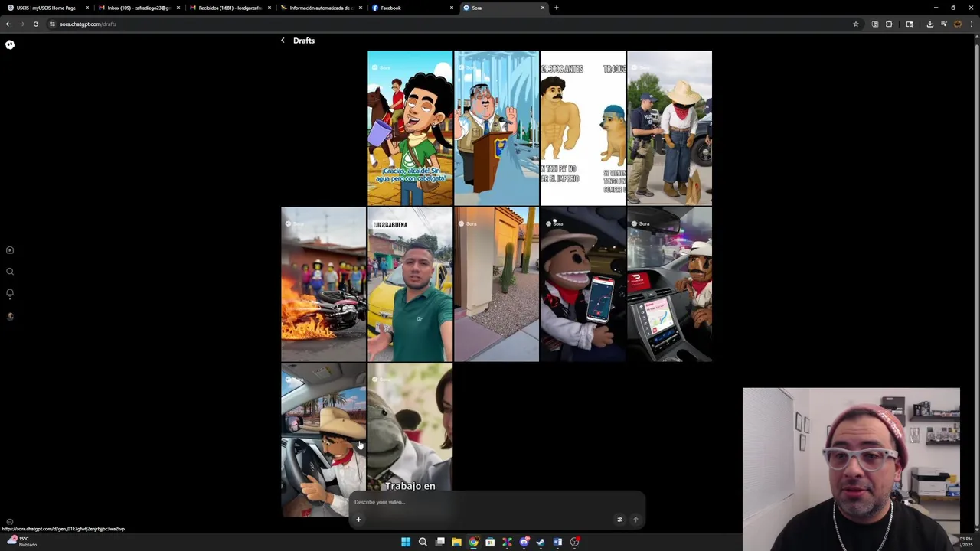Image resolution: width=980 pixels, height=551 pixels.
Task: Open the puppet with dashboard map draft
Action: [x=669, y=284]
